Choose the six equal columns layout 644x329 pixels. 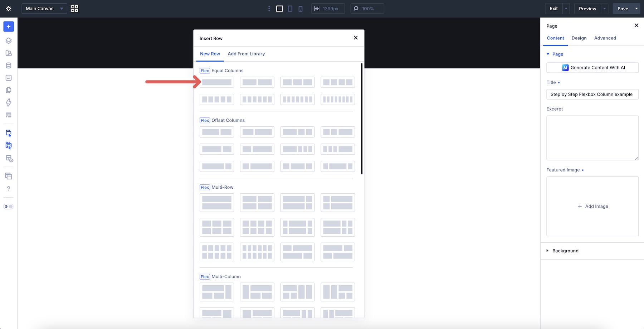(x=257, y=100)
